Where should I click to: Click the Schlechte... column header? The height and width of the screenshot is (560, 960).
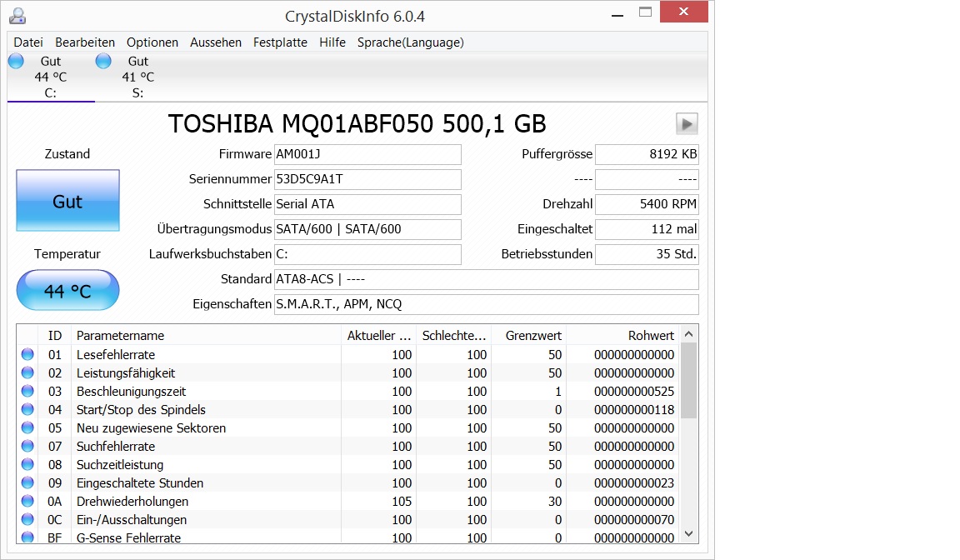453,335
